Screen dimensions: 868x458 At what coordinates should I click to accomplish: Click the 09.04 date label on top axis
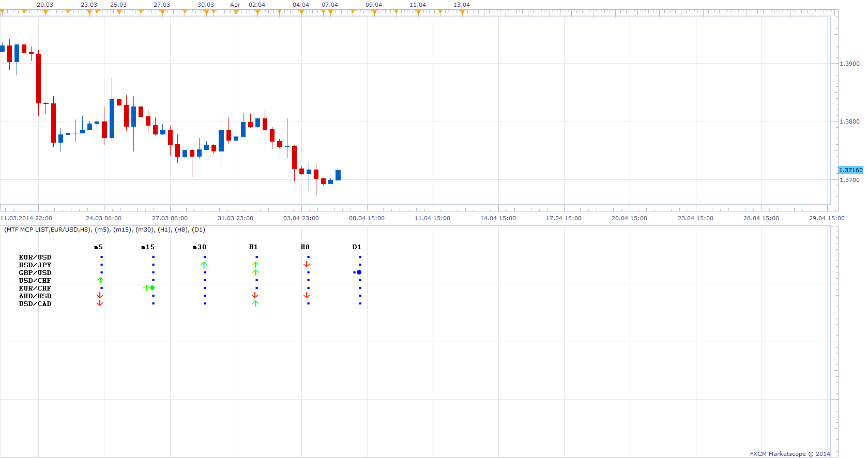point(374,5)
